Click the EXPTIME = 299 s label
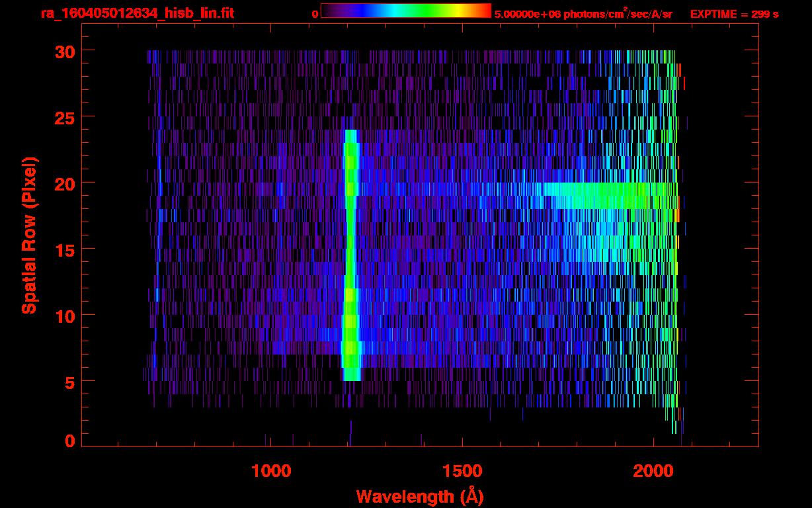Image resolution: width=812 pixels, height=508 pixels. point(734,14)
